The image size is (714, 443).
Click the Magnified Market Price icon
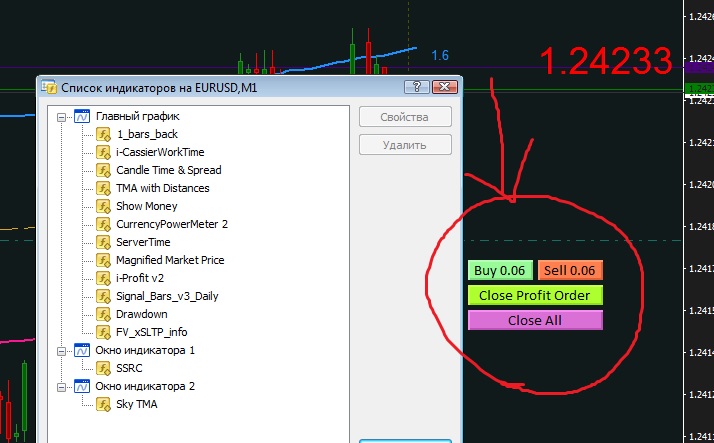pyautogui.click(x=103, y=260)
